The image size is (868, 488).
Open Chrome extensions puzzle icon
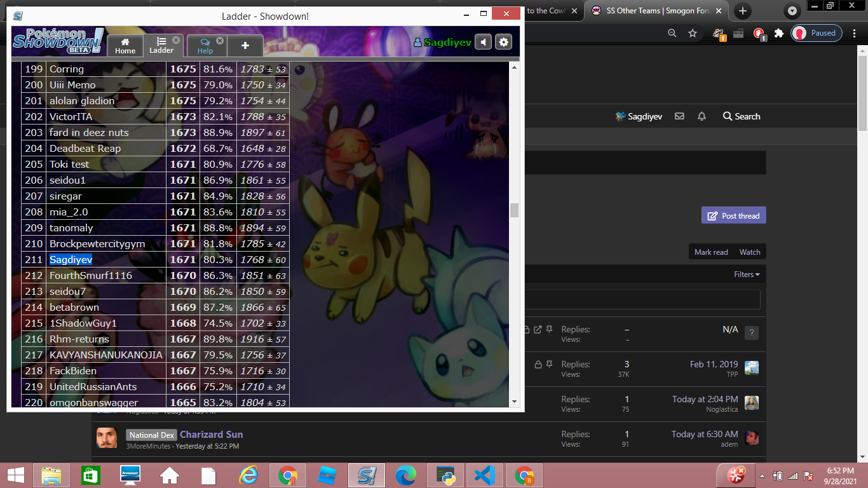tap(779, 33)
